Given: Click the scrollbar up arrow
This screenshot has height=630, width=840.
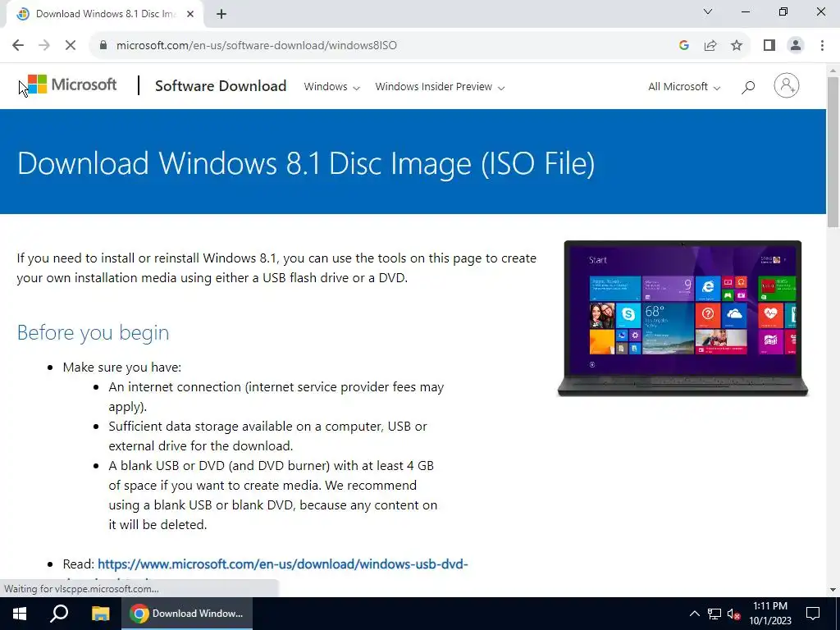Looking at the screenshot, I should [x=833, y=71].
